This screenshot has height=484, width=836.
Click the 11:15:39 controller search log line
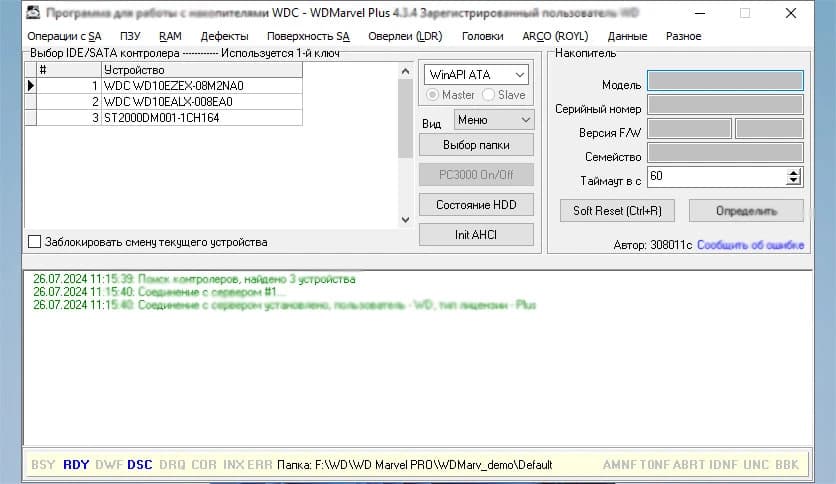(x=194, y=279)
